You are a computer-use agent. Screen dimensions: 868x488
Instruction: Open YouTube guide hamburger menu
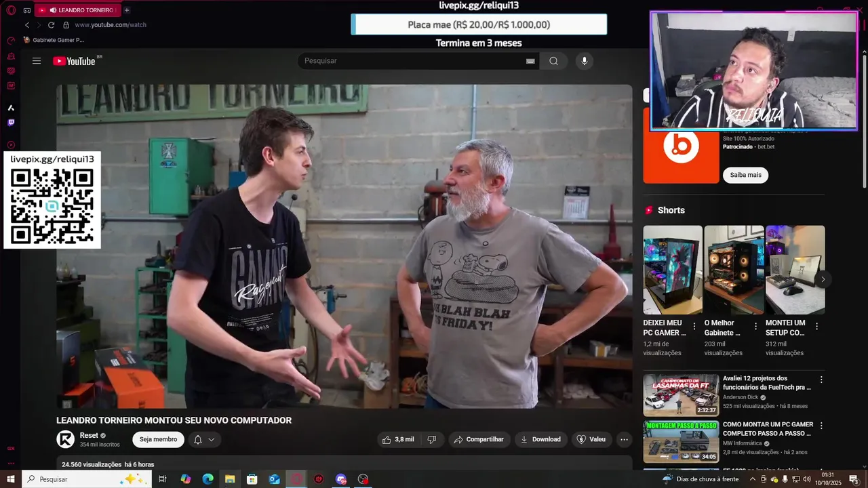pos(37,61)
